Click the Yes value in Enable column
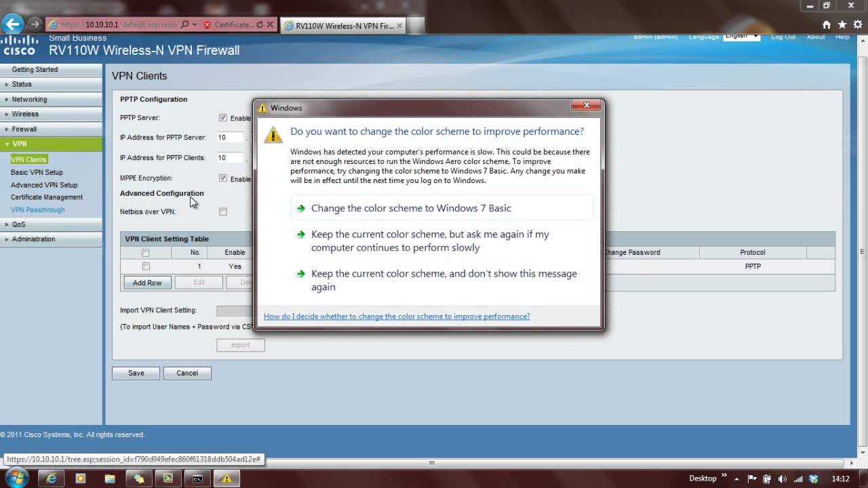868x488 pixels. 235,266
